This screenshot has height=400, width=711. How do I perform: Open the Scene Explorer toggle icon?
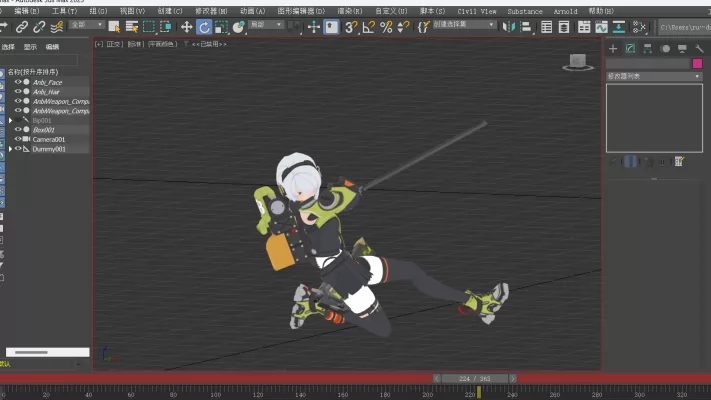pos(546,27)
